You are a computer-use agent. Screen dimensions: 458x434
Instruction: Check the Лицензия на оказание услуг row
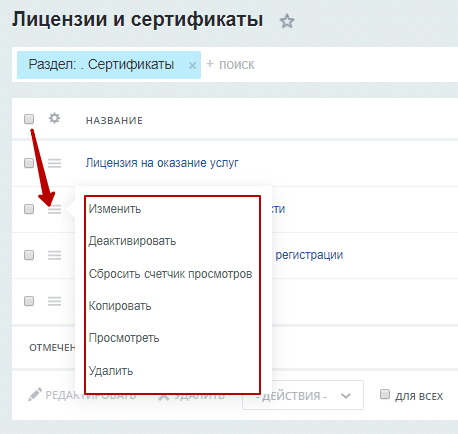(x=29, y=163)
